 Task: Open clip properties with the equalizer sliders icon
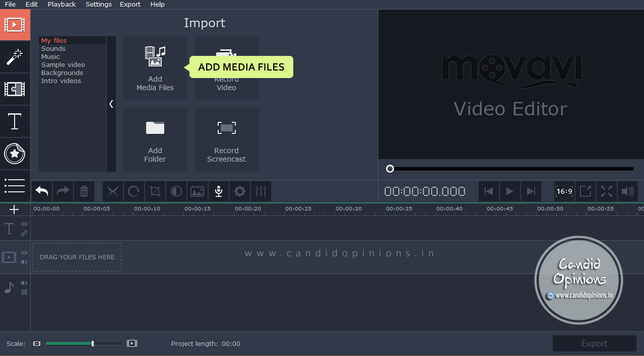coord(261,191)
